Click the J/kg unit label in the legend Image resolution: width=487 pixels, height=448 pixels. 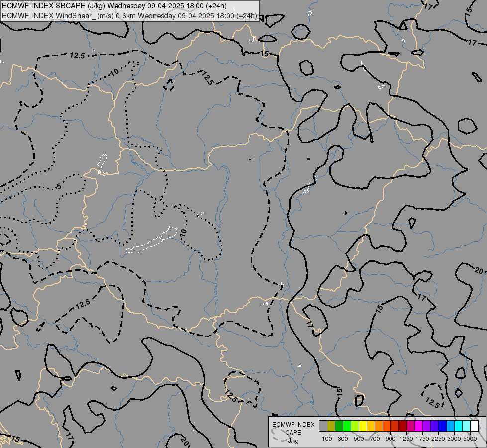tap(293, 441)
